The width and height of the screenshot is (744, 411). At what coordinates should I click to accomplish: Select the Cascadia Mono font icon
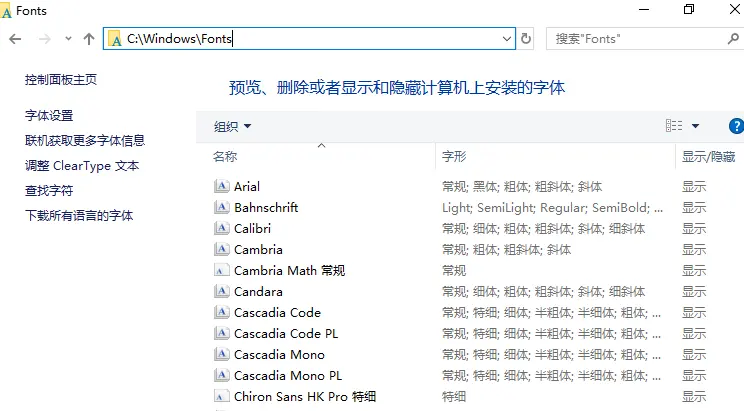[221, 354]
